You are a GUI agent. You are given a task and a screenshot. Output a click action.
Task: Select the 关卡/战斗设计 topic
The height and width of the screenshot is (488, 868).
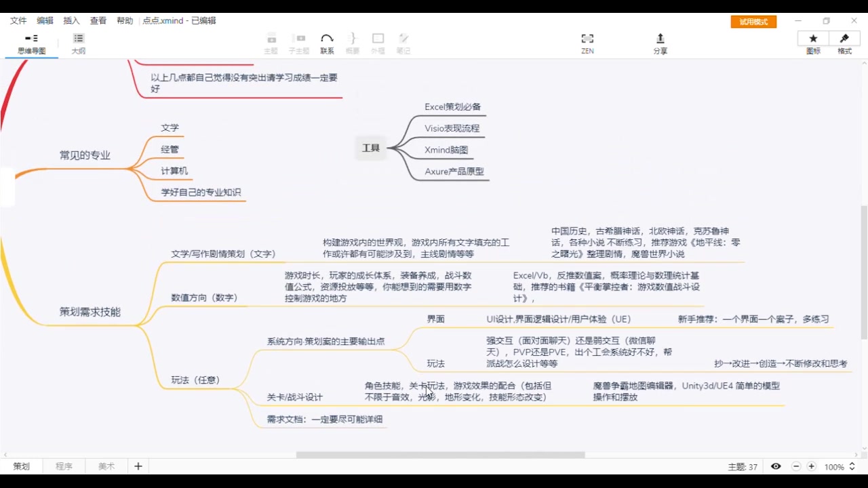(x=294, y=397)
